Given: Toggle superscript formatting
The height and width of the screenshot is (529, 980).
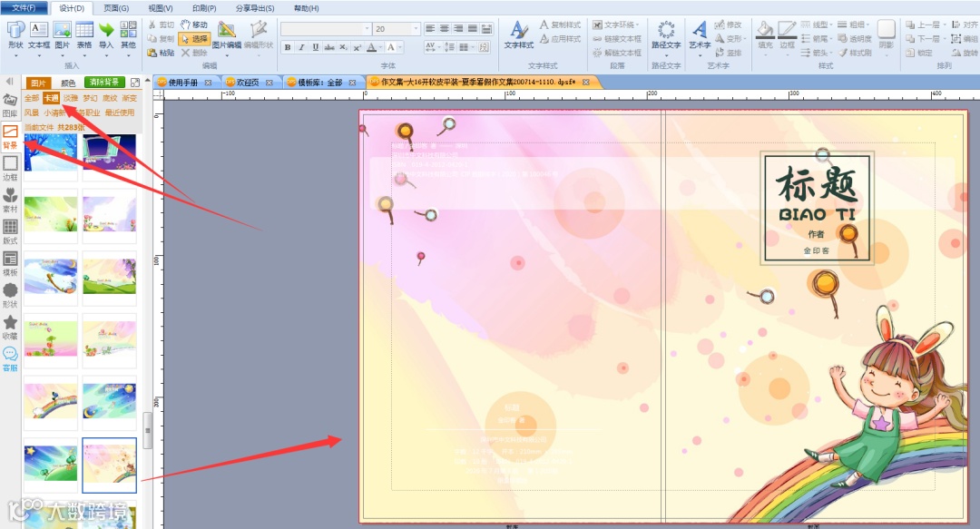Looking at the screenshot, I should [x=357, y=47].
